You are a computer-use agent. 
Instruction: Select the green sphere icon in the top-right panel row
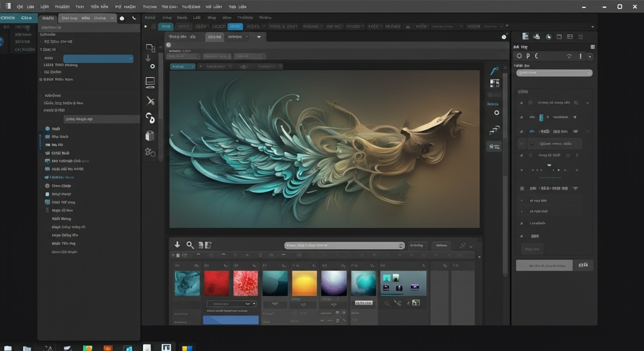tap(548, 37)
